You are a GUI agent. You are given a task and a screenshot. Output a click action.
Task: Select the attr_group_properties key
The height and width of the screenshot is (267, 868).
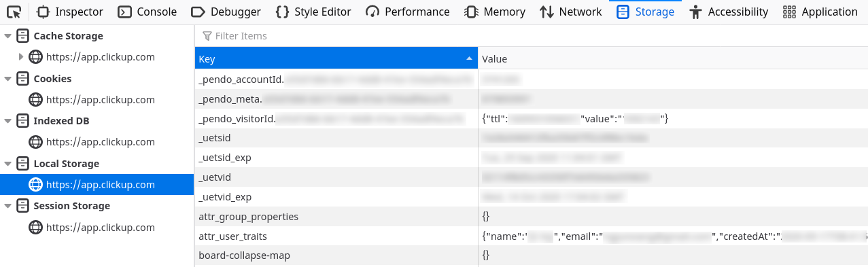click(x=249, y=217)
